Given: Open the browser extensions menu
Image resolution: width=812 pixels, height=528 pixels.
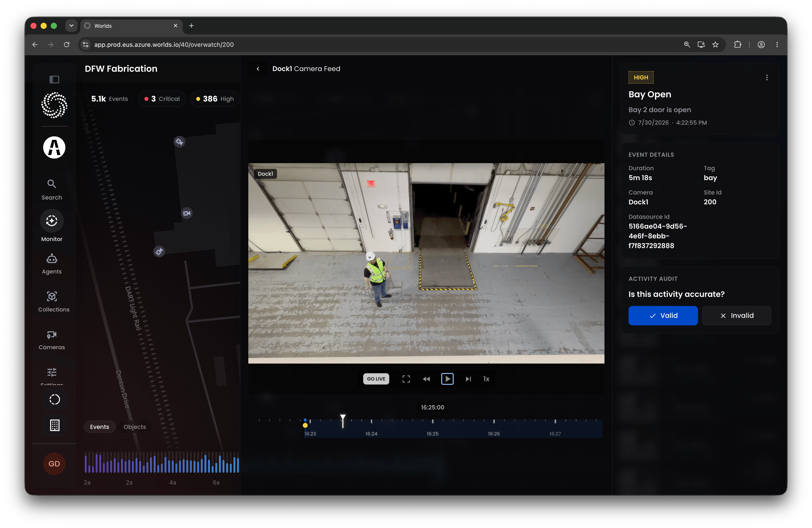Looking at the screenshot, I should (x=737, y=44).
